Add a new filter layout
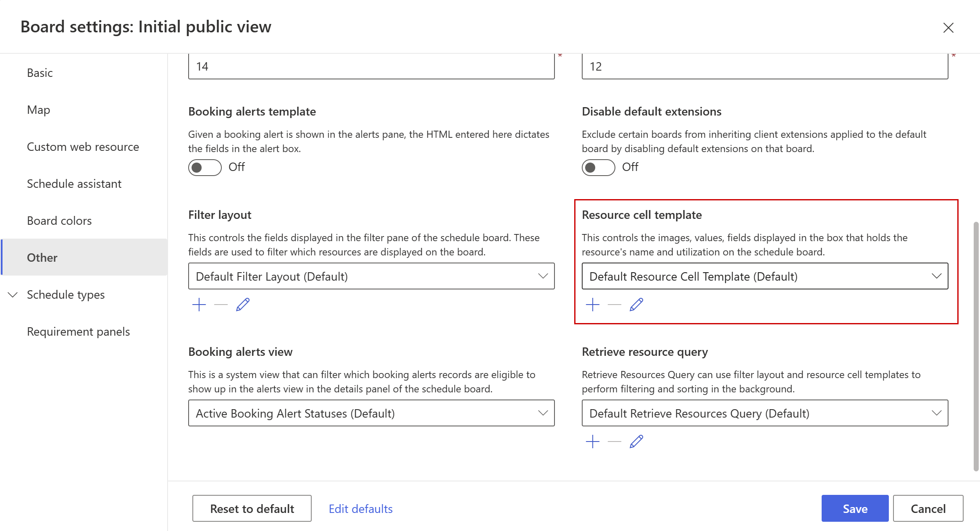This screenshot has width=980, height=531. point(199,305)
